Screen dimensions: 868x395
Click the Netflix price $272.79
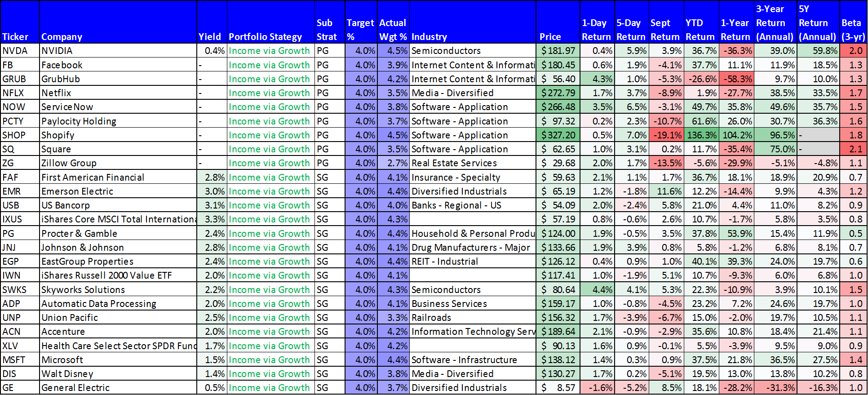(x=558, y=93)
